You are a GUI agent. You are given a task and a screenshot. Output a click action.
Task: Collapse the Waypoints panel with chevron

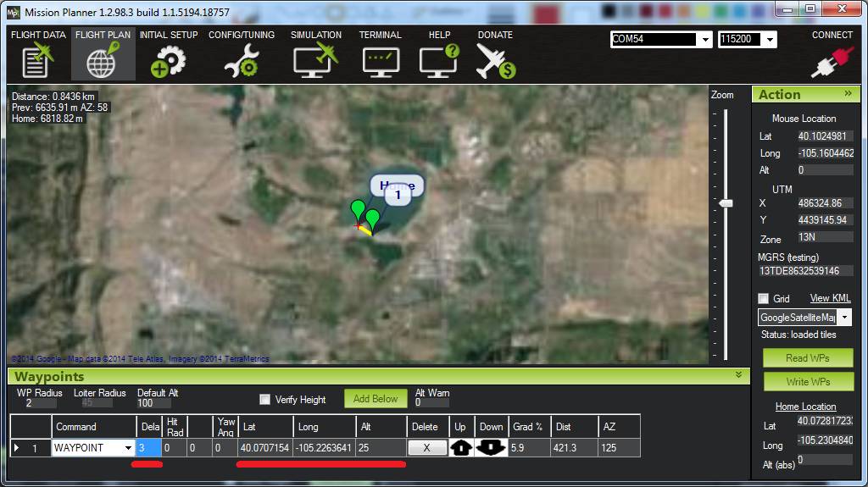(x=738, y=375)
